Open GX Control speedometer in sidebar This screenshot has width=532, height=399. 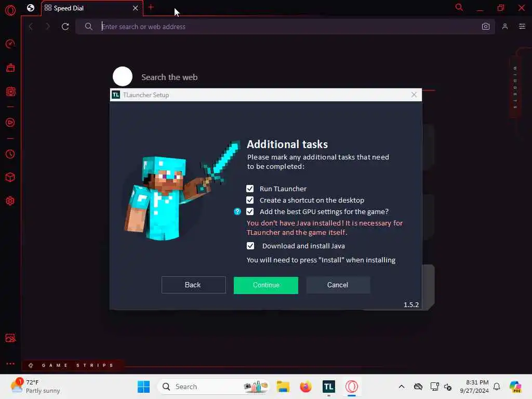[10, 44]
